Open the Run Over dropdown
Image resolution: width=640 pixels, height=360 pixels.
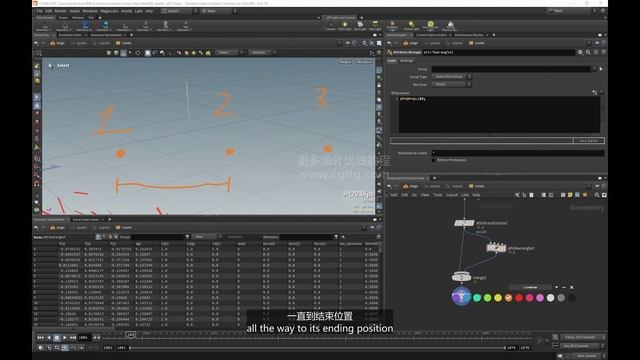click(451, 84)
